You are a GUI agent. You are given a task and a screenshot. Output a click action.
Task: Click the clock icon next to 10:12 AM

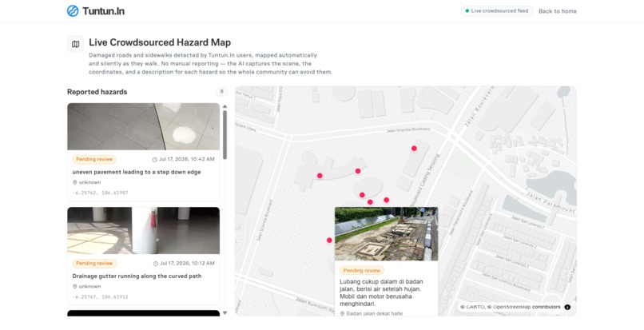click(156, 264)
